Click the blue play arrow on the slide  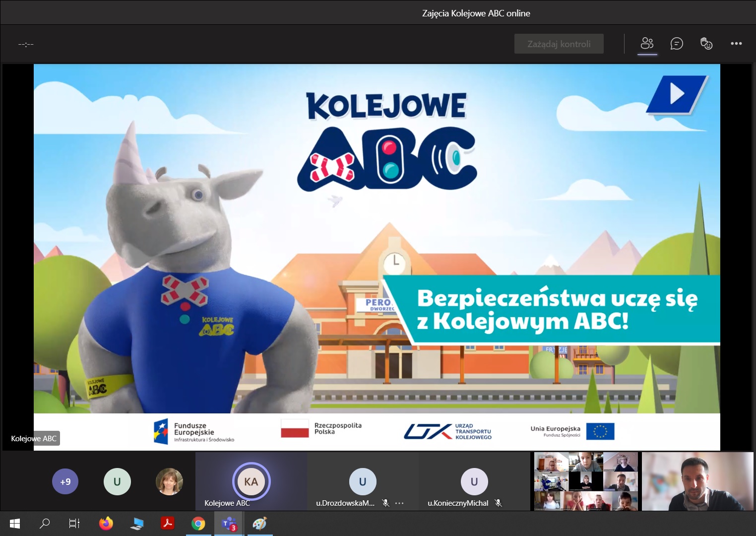(677, 94)
